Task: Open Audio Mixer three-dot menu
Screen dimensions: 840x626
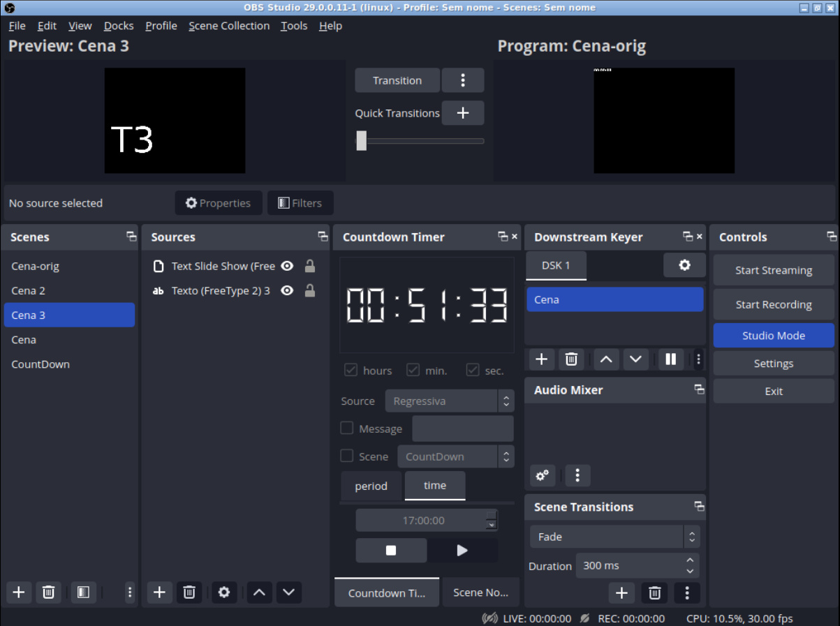Action: pos(577,476)
